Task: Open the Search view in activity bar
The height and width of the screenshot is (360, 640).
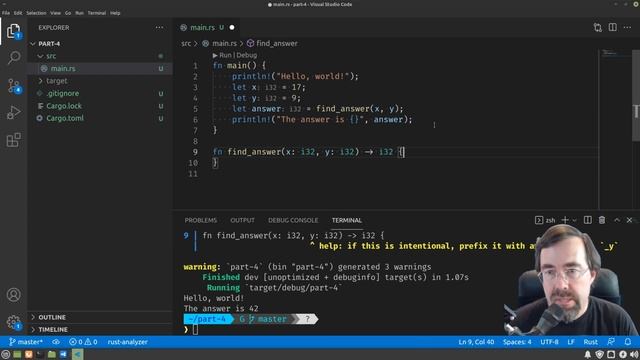Action: pos(13,58)
